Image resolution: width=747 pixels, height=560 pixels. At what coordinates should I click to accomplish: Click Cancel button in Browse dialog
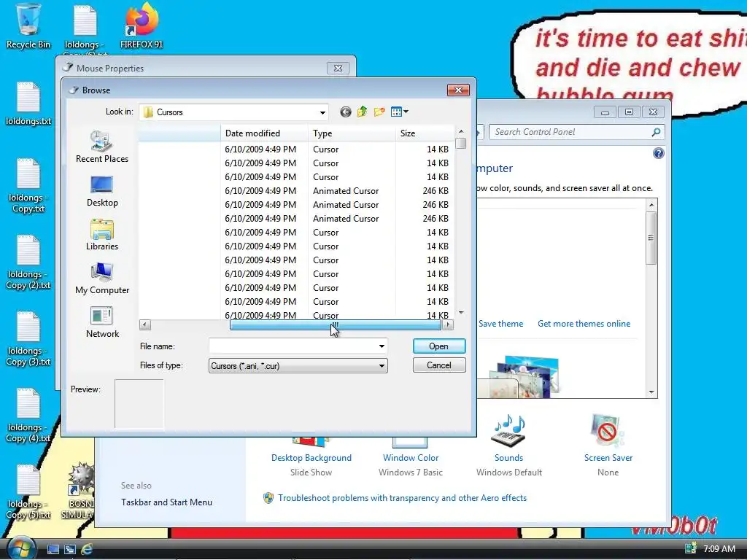[438, 365]
